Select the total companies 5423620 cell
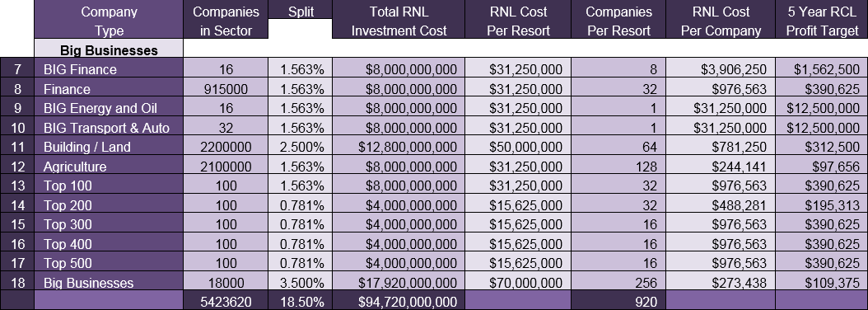 click(226, 301)
